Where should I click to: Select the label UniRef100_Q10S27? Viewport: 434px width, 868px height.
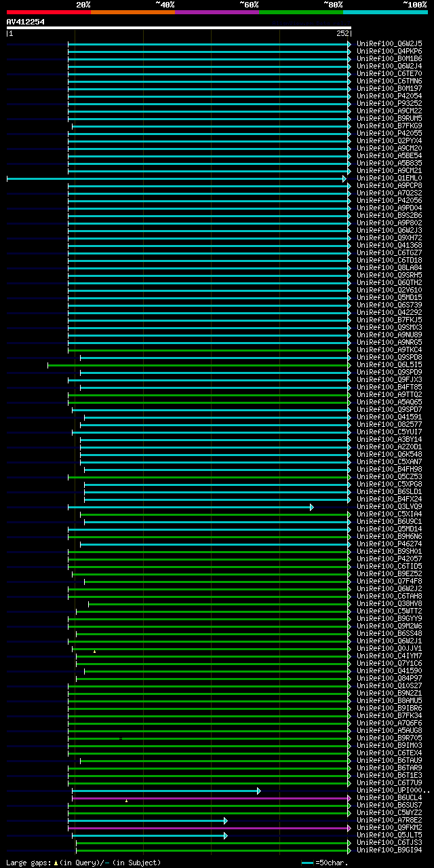point(389,685)
